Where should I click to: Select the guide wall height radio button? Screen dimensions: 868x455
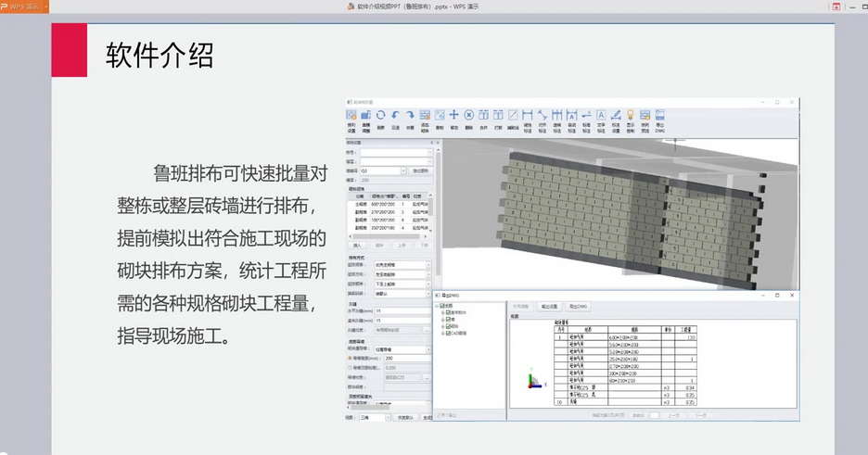click(350, 359)
